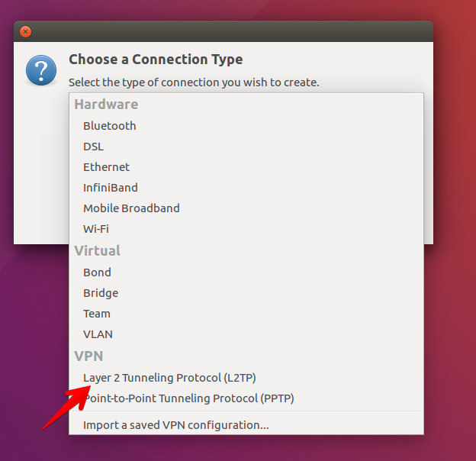476x461 pixels.
Task: Close the connection type dialog
Action: pyautogui.click(x=25, y=31)
